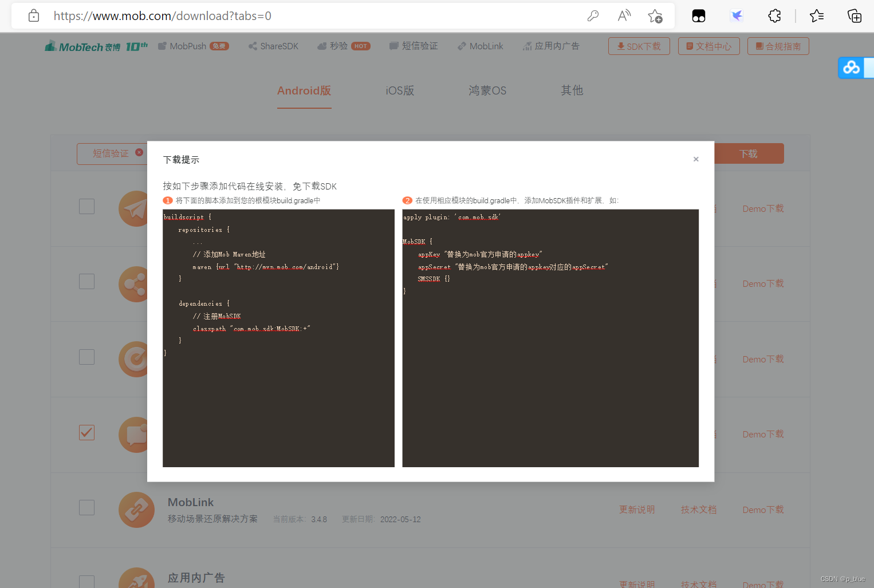
Task: Switch to the 其他 tab
Action: pyautogui.click(x=572, y=90)
